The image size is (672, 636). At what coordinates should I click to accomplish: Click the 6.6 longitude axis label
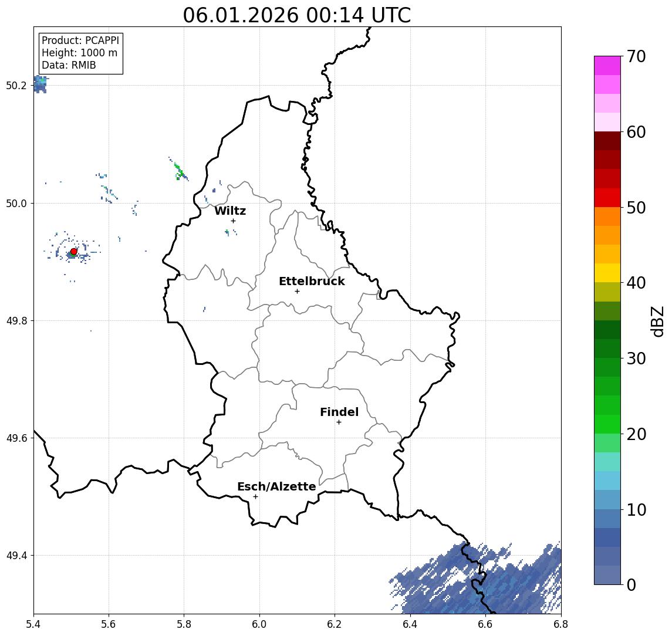(485, 624)
